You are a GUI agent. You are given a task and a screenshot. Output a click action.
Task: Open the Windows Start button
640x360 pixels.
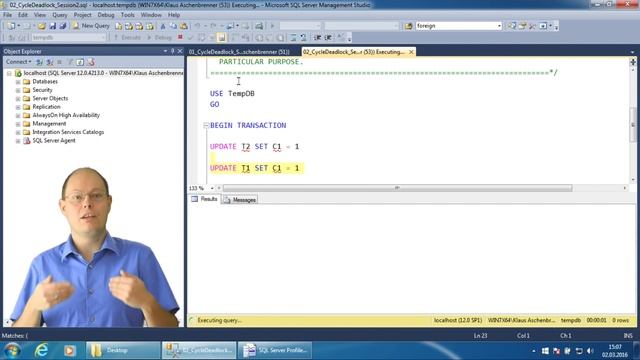(x=13, y=350)
